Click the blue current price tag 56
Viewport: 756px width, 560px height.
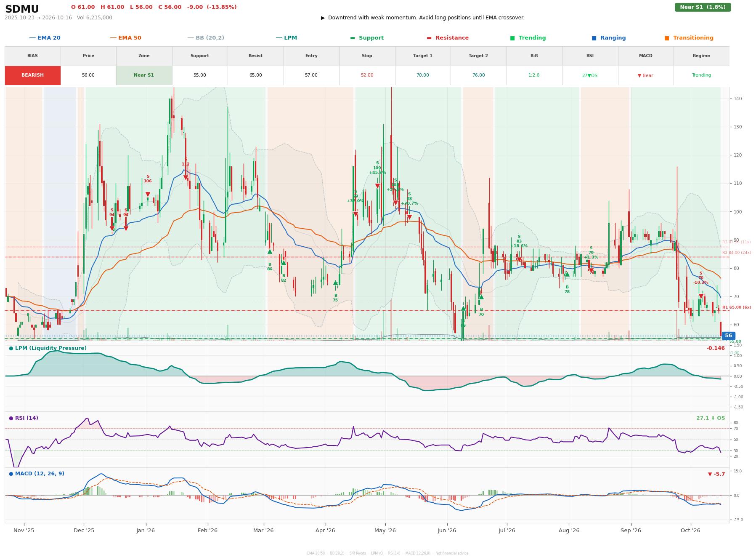coord(728,336)
